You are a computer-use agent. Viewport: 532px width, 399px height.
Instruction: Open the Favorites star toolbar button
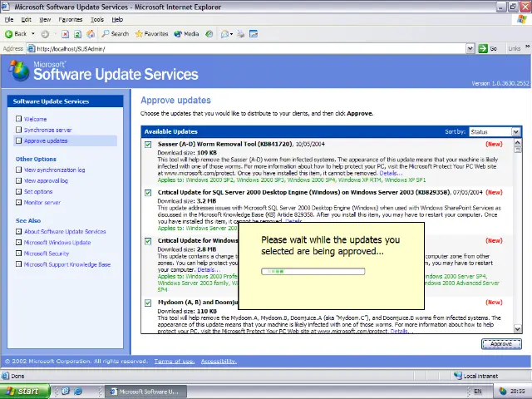pos(151,34)
